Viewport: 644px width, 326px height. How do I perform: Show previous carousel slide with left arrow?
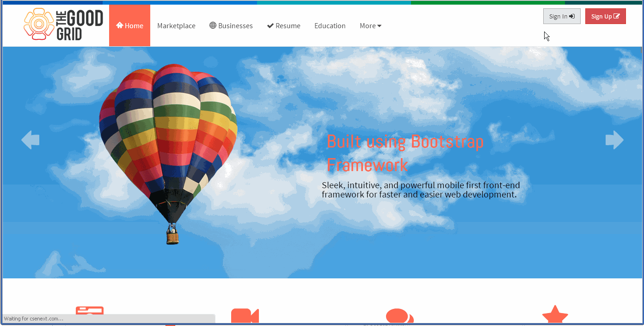point(31,140)
